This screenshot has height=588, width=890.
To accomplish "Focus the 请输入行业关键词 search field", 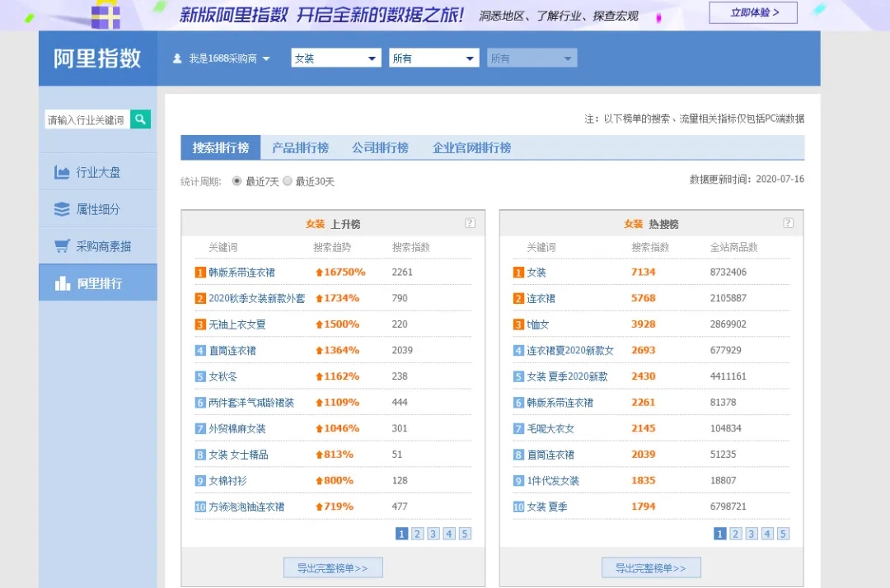I will coord(87,119).
